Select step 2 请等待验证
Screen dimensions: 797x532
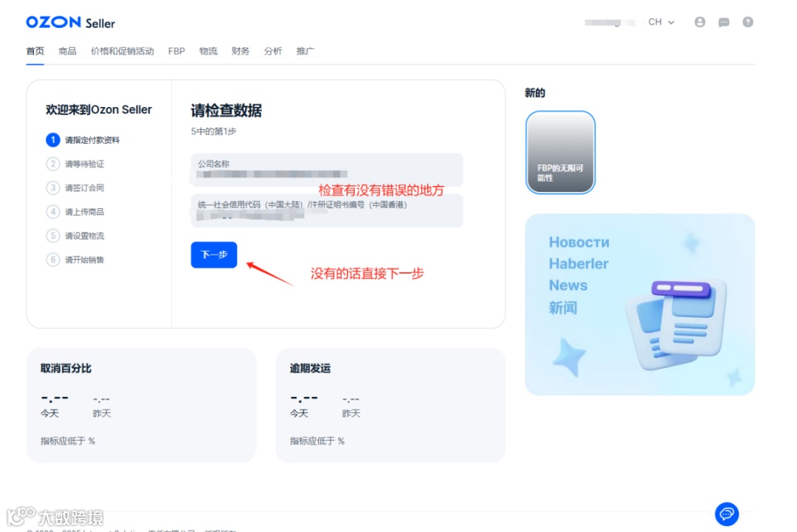click(75, 164)
